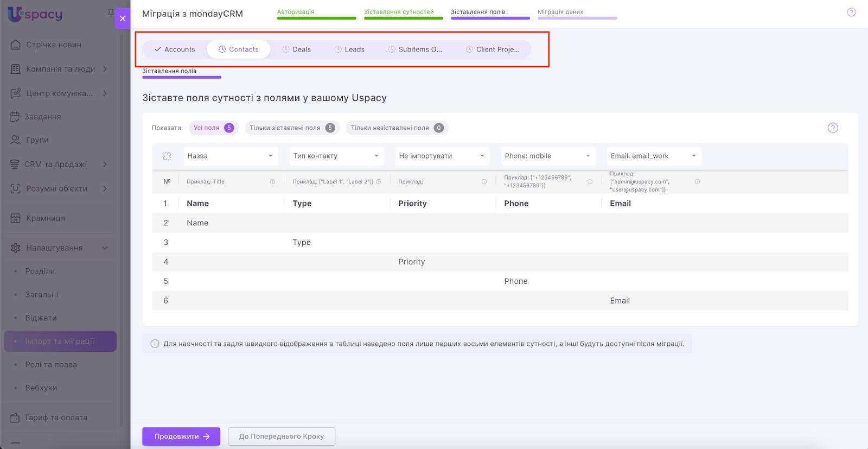The image size is (868, 449).
Task: Filter by Тільки зіставлені поля
Action: click(291, 128)
